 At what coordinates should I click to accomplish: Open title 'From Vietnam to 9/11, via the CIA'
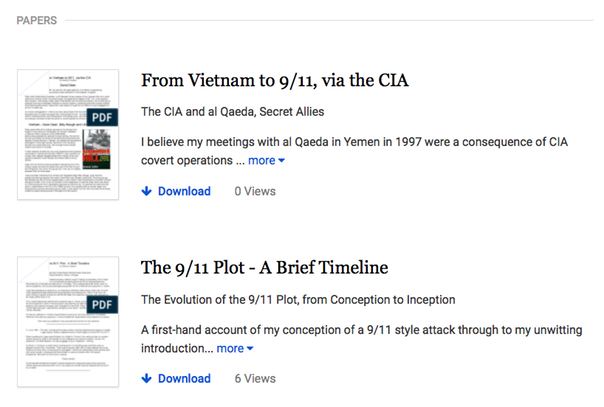coord(275,80)
